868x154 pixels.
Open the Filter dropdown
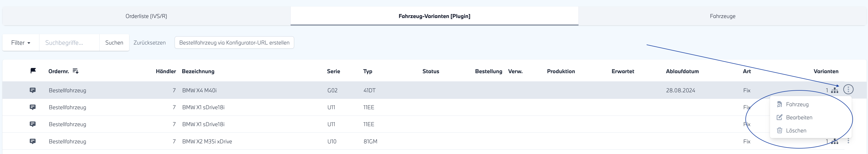point(21,43)
